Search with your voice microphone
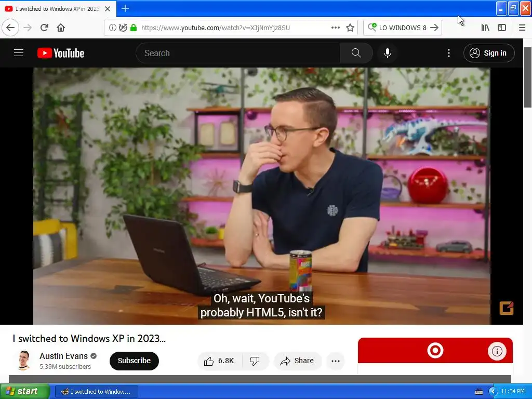Image resolution: width=532 pixels, height=399 pixels. coord(388,53)
